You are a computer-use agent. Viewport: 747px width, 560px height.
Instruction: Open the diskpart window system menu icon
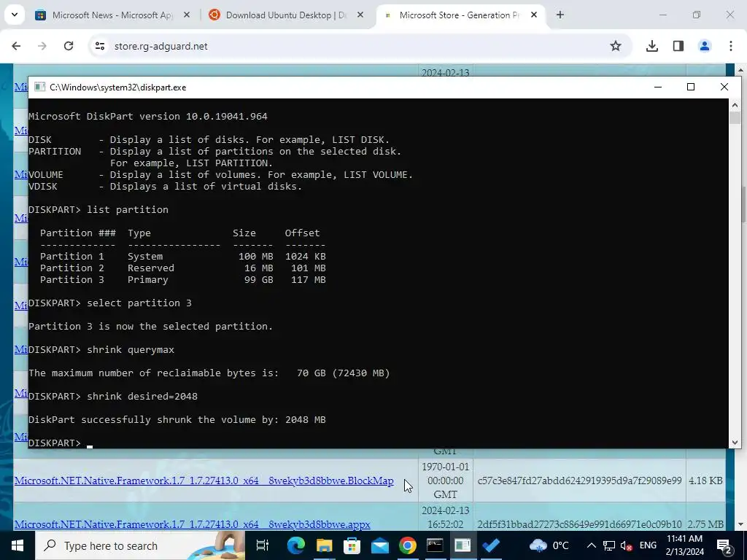pyautogui.click(x=39, y=87)
